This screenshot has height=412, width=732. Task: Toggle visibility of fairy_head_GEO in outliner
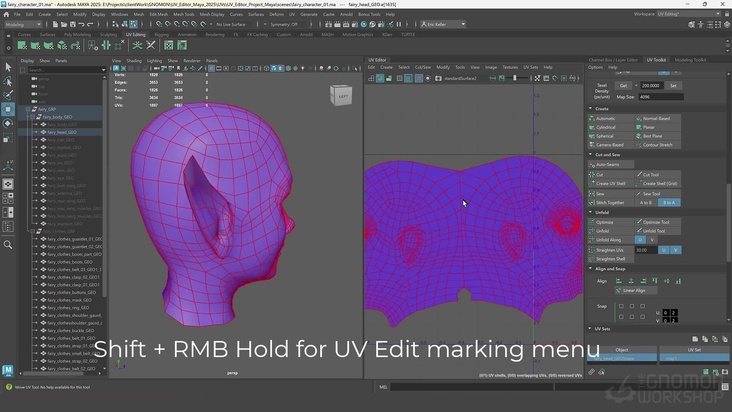(43, 132)
